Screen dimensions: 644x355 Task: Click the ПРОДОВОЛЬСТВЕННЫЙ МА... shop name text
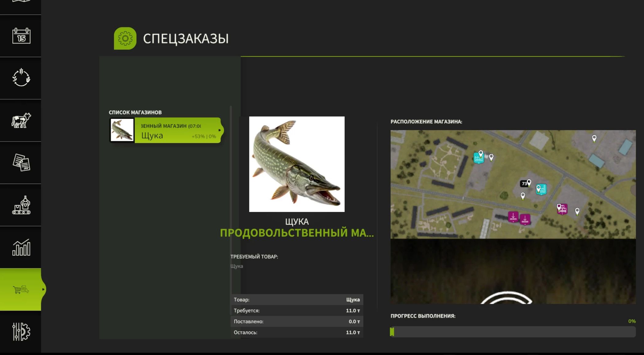(x=297, y=233)
